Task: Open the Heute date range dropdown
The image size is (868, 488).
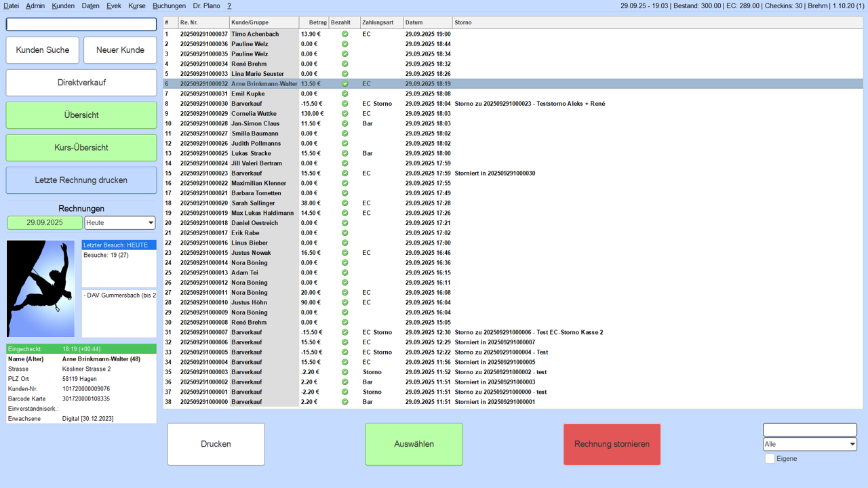Action: [x=120, y=223]
